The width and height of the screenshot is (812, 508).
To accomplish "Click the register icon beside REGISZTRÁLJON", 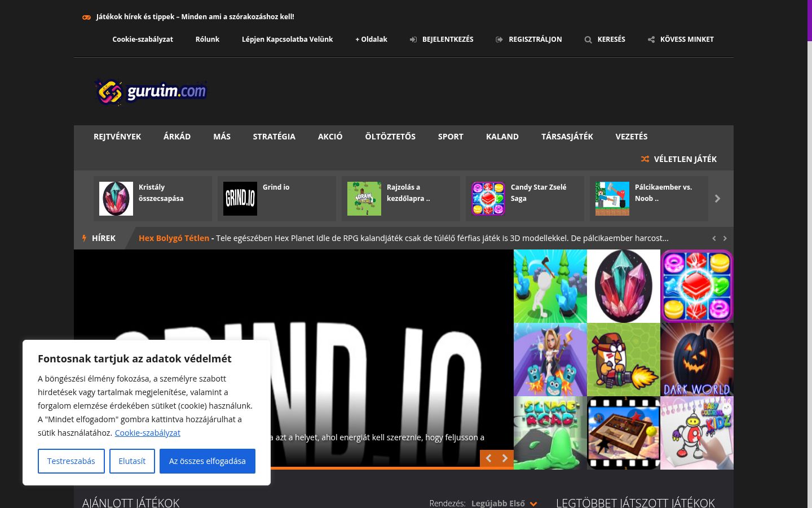I will [499, 40].
